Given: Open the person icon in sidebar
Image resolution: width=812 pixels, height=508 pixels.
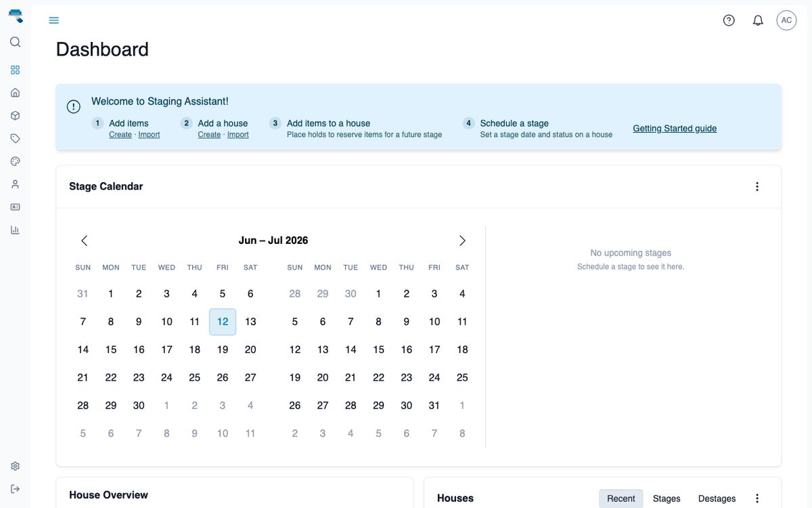Looking at the screenshot, I should pyautogui.click(x=15, y=184).
